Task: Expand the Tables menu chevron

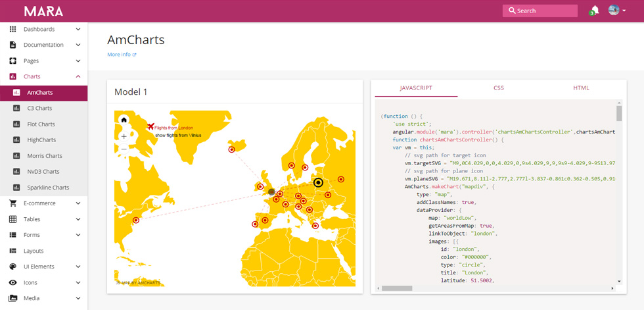Action: click(78, 219)
